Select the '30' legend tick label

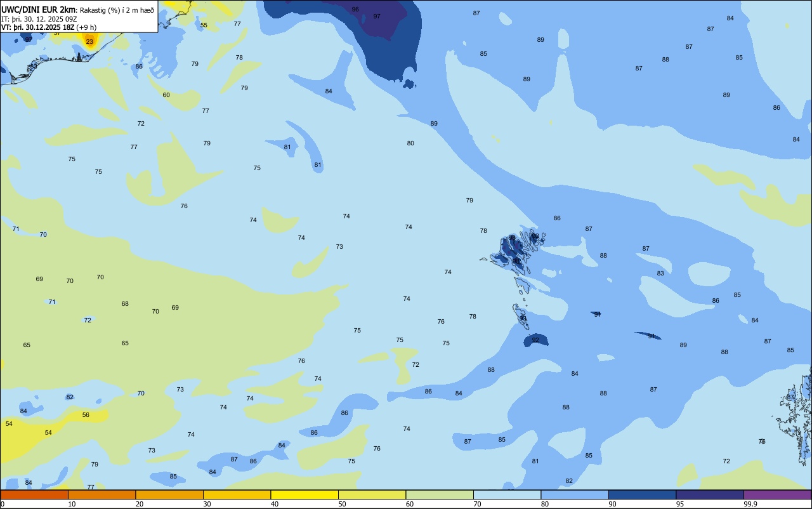[x=207, y=504]
